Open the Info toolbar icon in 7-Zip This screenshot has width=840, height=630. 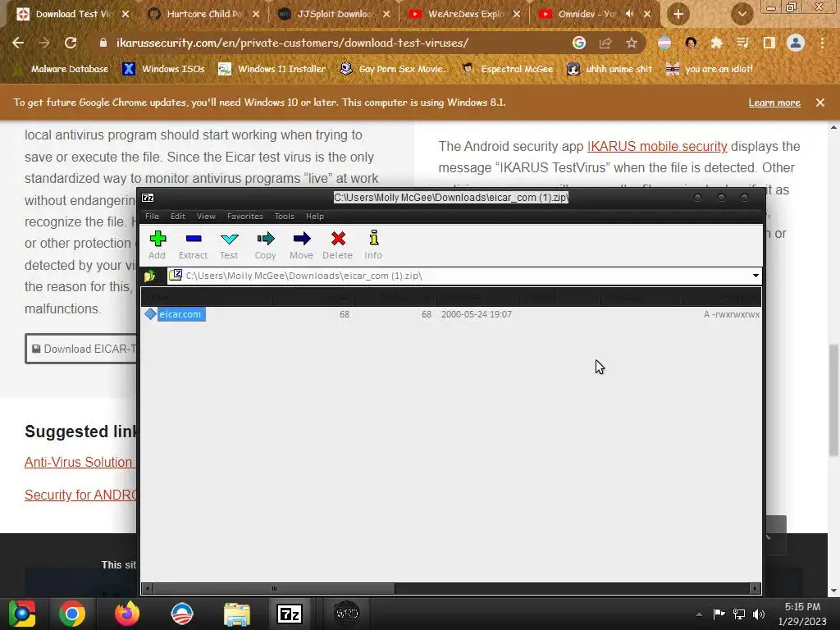373,244
